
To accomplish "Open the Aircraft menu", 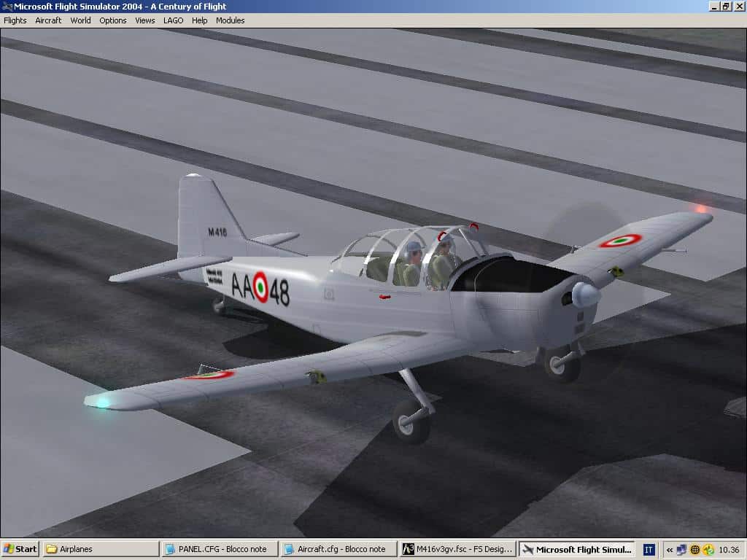I will tap(48, 20).
